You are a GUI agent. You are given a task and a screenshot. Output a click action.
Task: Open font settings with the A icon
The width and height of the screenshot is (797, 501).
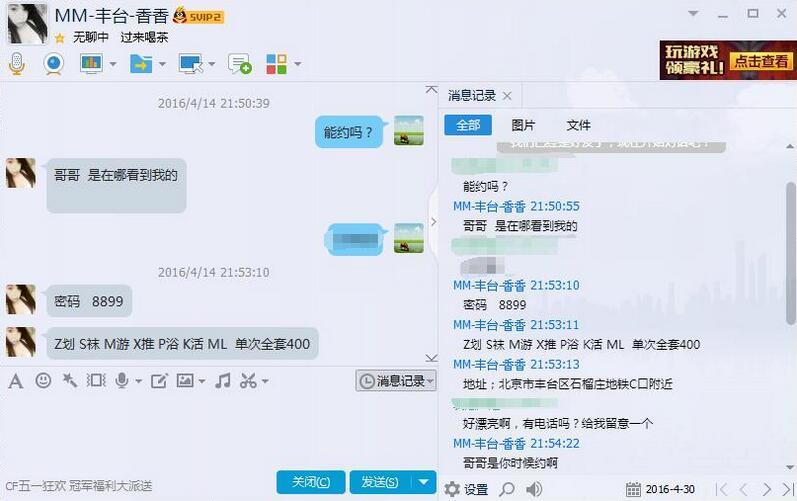coord(16,381)
